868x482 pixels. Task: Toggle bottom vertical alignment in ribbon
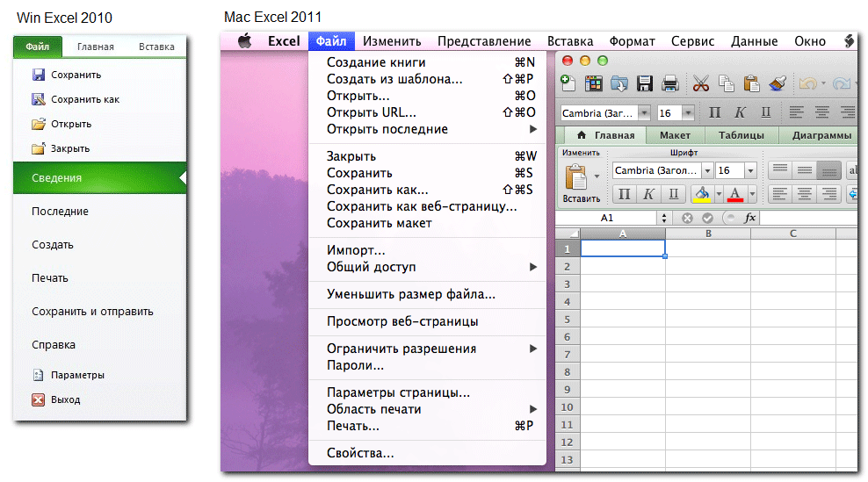pos(828,169)
